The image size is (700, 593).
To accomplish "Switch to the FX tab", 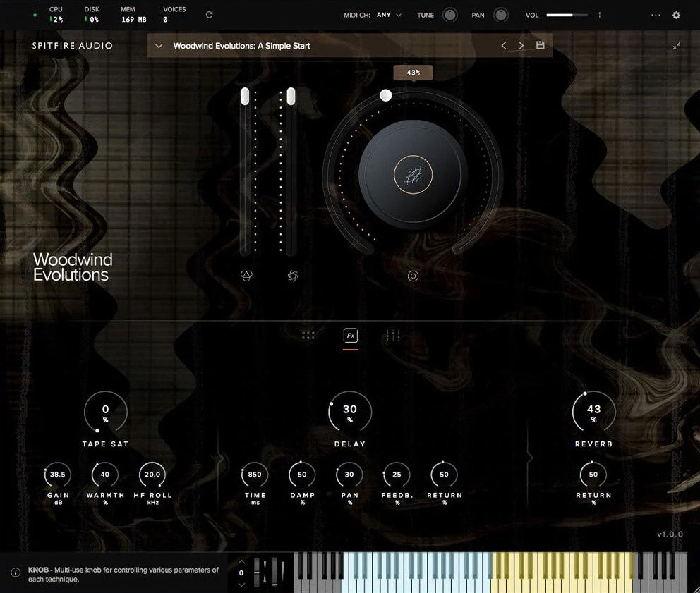I will (x=350, y=336).
